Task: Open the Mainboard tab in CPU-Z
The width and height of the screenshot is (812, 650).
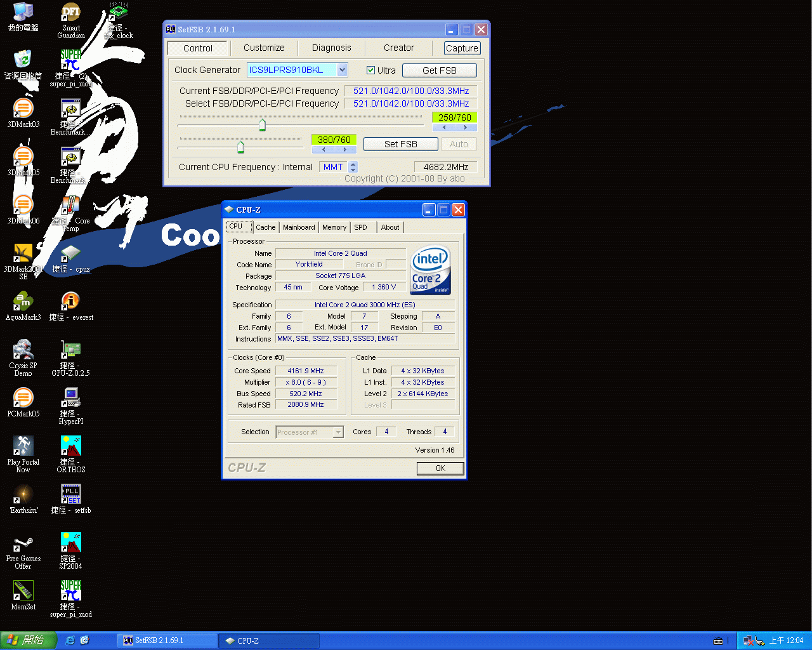Action: point(299,227)
